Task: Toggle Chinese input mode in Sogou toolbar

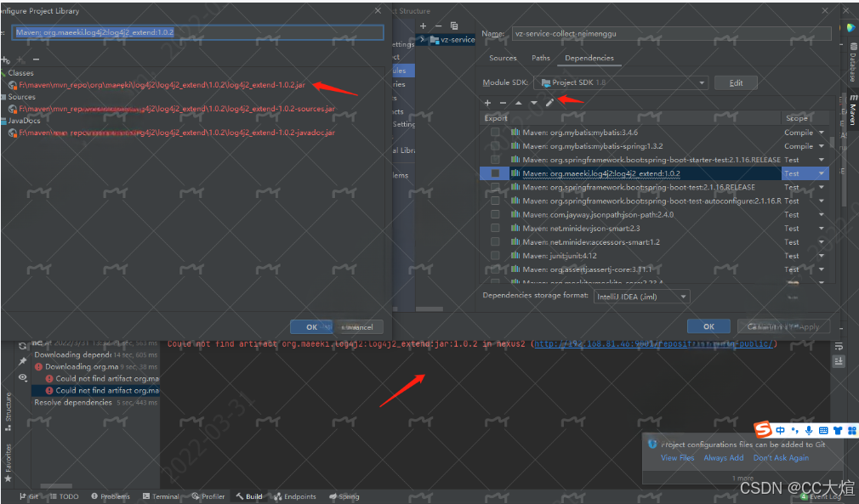Action: 780,431
